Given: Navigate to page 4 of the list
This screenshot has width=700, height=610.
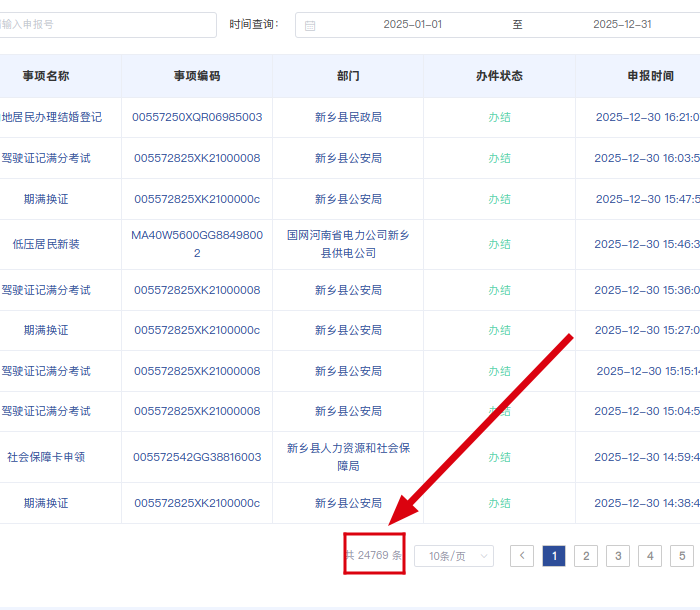Looking at the screenshot, I should [650, 556].
